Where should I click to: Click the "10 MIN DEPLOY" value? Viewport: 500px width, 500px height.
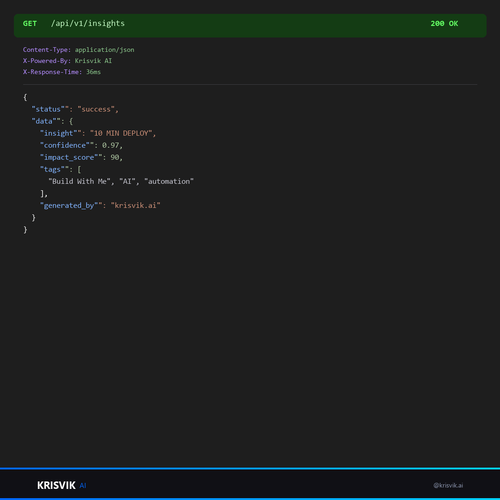(121, 133)
